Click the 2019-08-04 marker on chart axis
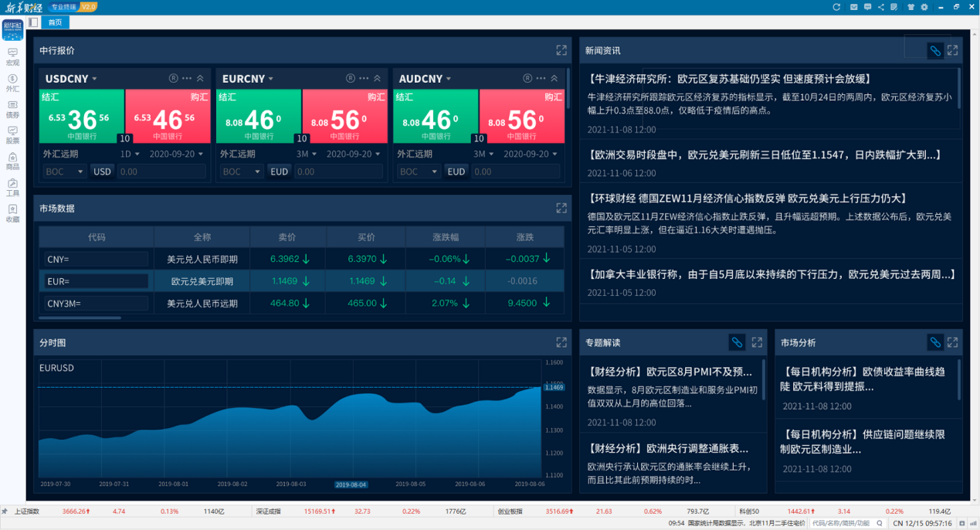980x530 pixels. 351,484
